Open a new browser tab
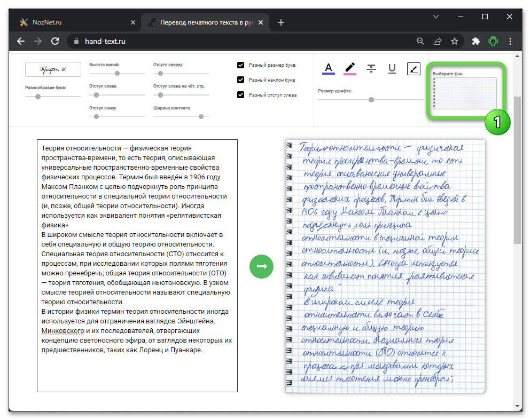 (281, 22)
